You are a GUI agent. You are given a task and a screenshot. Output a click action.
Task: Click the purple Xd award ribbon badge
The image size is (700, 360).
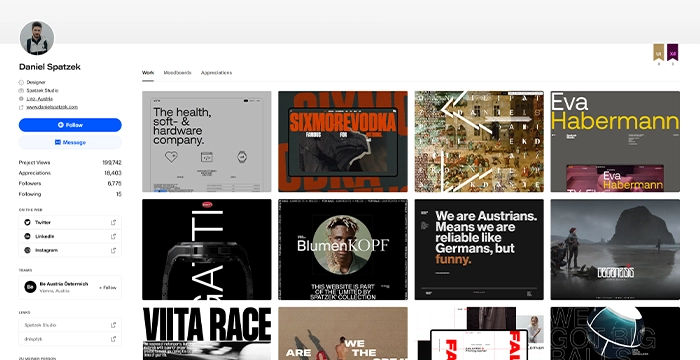673,52
